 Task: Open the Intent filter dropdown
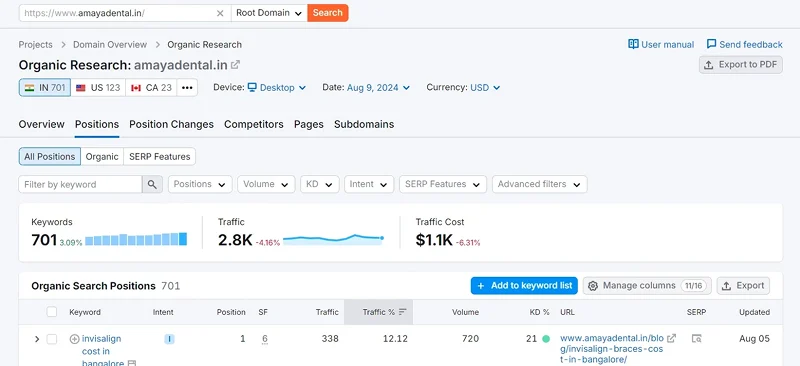point(369,184)
